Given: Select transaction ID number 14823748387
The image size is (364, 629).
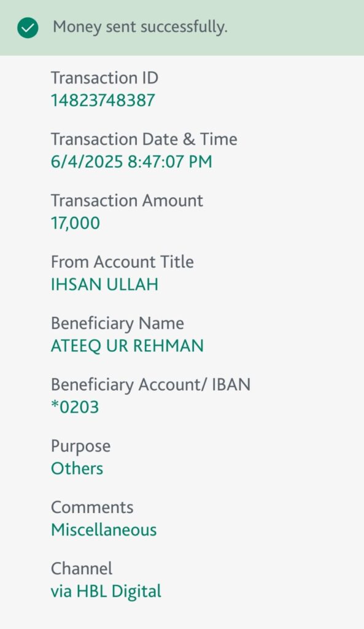Looking at the screenshot, I should pyautogui.click(x=103, y=100).
